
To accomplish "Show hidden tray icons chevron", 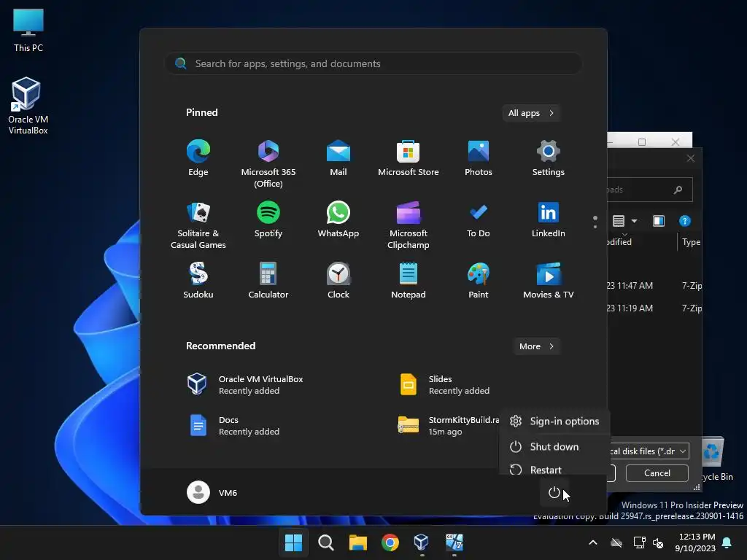I will click(593, 542).
